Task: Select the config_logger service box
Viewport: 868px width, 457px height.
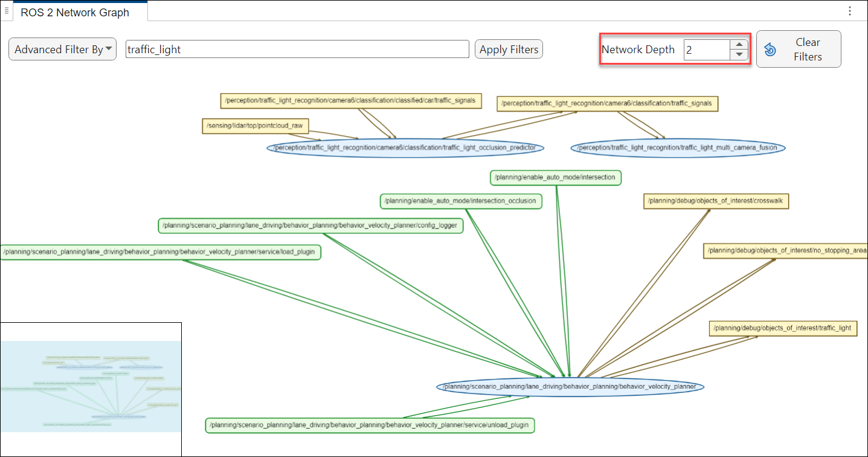Action: pos(310,226)
